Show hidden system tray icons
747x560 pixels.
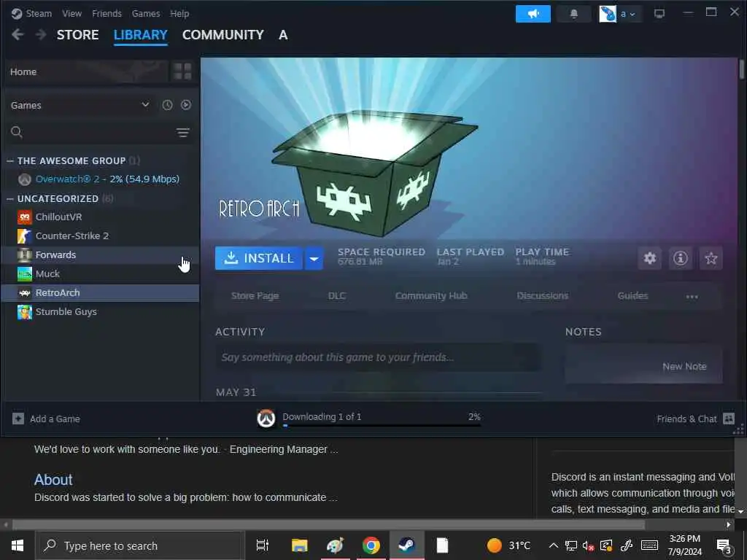click(553, 545)
